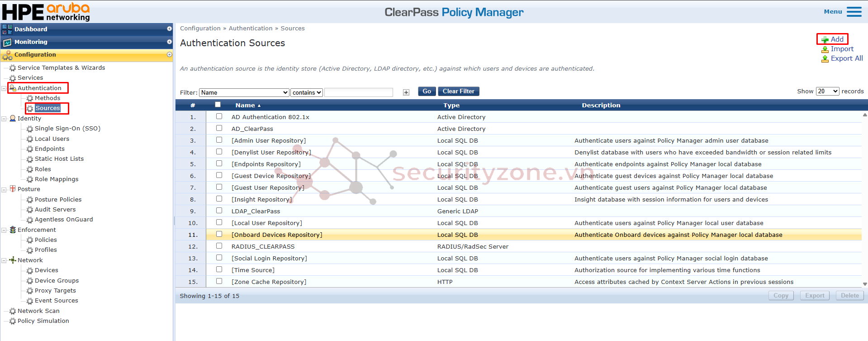Click the gear icon beside Endpoints
Screen dimensions: 868x341
pos(30,149)
